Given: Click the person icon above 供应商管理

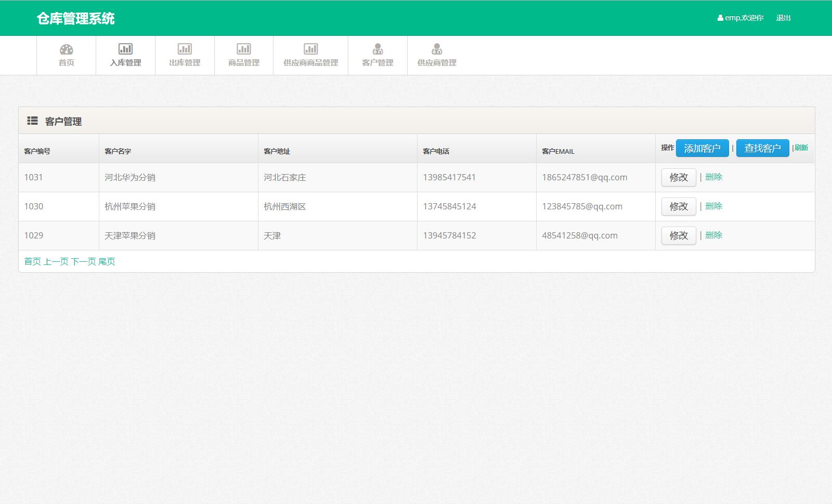Looking at the screenshot, I should [x=437, y=49].
